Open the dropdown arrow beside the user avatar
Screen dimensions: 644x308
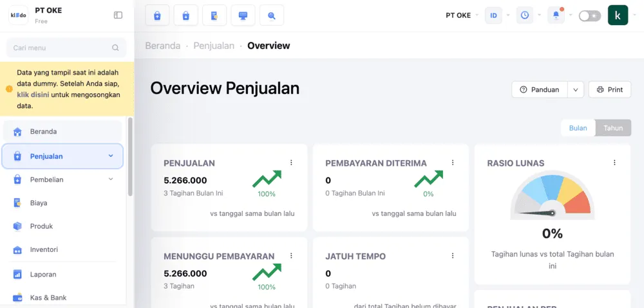[x=634, y=15]
